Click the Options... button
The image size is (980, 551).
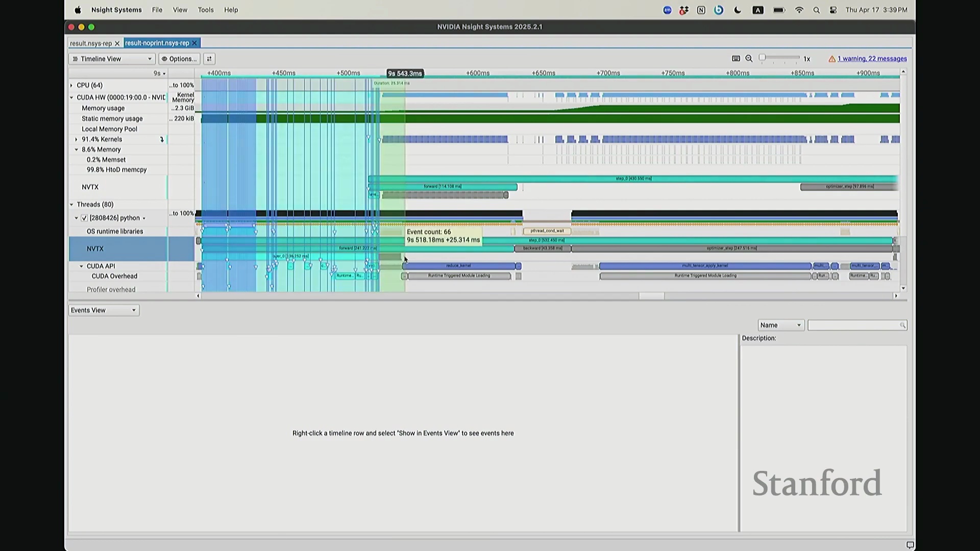coord(179,59)
